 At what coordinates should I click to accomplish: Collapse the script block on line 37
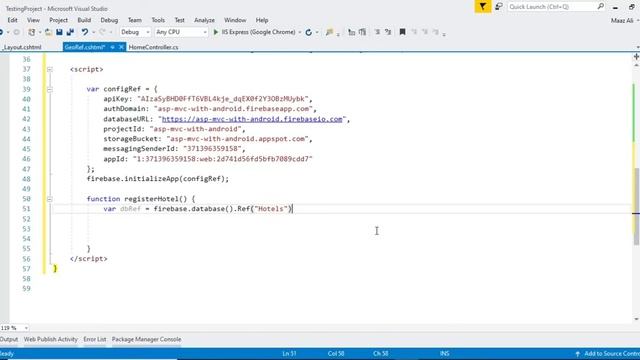pyautogui.click(x=50, y=69)
